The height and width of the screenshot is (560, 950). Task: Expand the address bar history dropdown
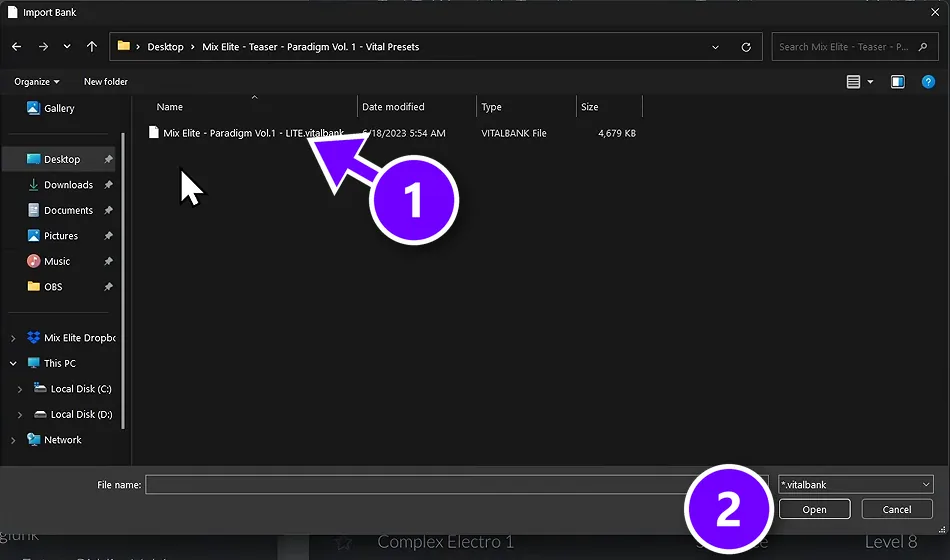[x=715, y=47]
